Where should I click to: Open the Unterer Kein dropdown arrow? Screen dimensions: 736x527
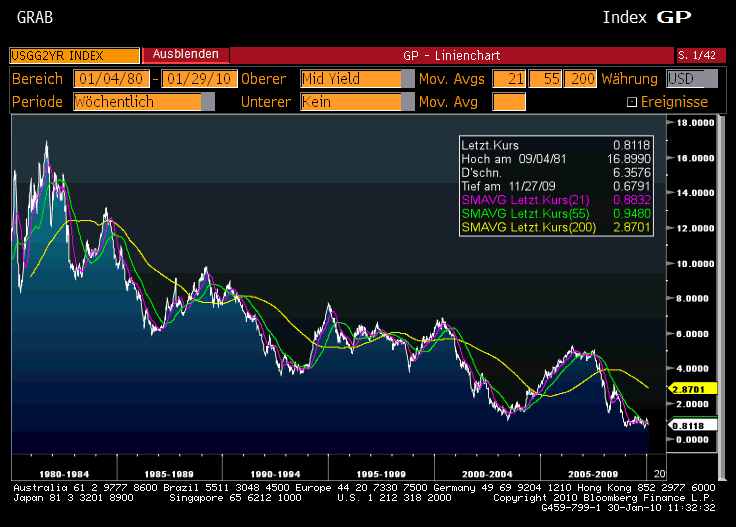tap(408, 102)
